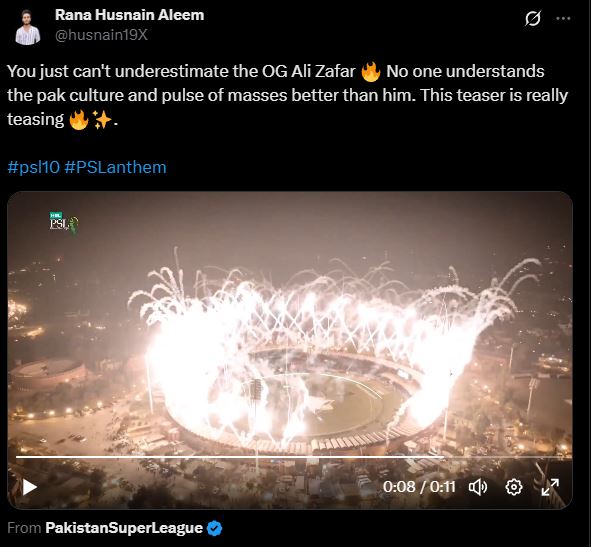Screen dimensions: 591x547
Task: Open the #psl10 hashtag
Action: coord(34,167)
